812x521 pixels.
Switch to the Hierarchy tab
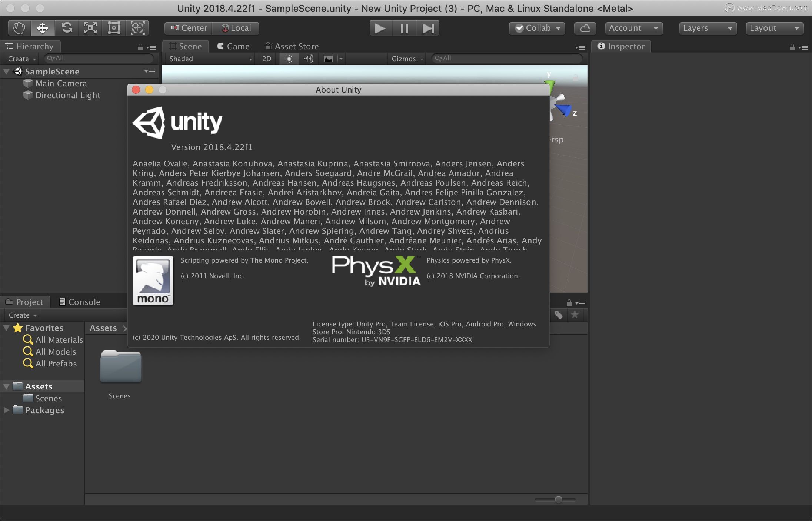click(30, 46)
